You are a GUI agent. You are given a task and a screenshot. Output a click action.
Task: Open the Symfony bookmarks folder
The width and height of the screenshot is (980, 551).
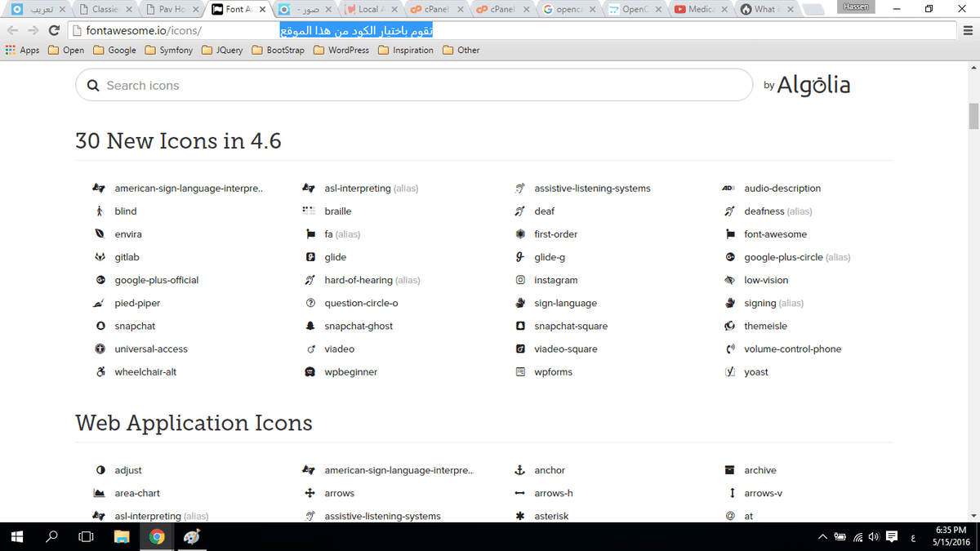point(169,50)
